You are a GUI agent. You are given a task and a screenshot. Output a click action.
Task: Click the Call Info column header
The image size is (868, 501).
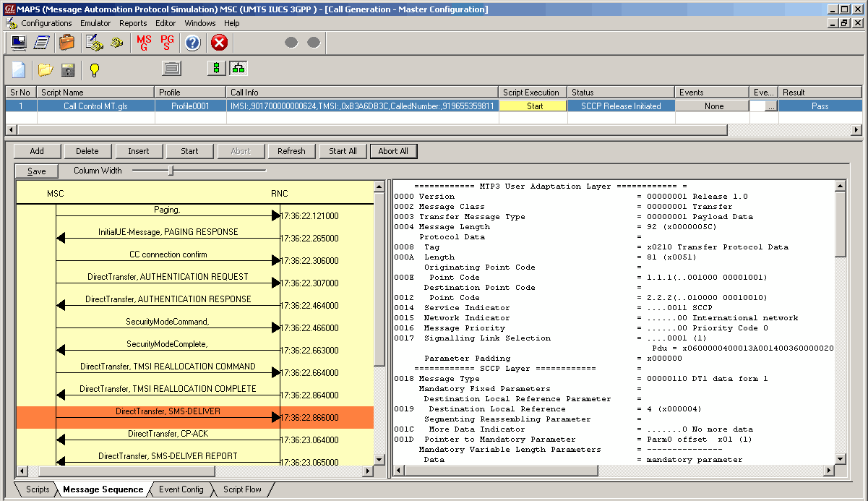pos(362,92)
